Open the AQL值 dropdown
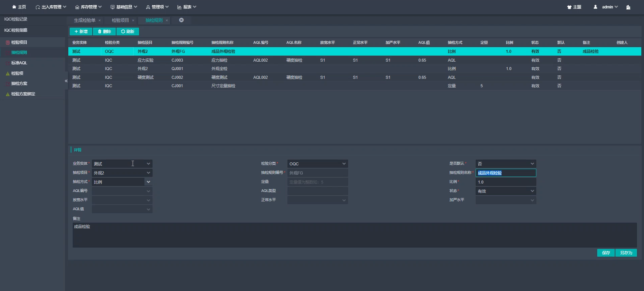 pyautogui.click(x=122, y=209)
